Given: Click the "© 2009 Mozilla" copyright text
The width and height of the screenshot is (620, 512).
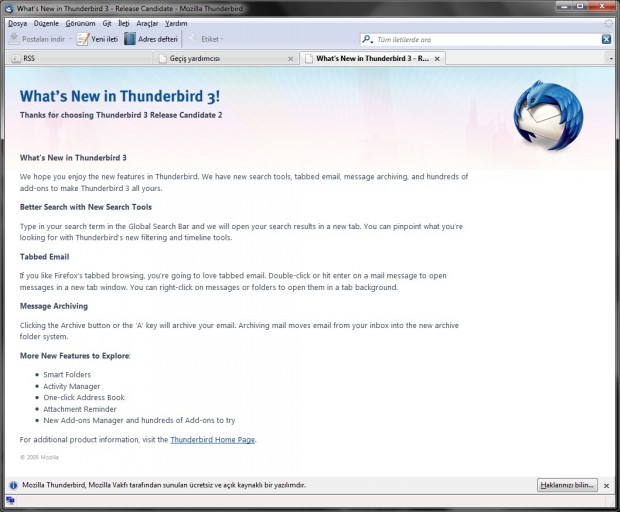Looking at the screenshot, I should pyautogui.click(x=39, y=457).
